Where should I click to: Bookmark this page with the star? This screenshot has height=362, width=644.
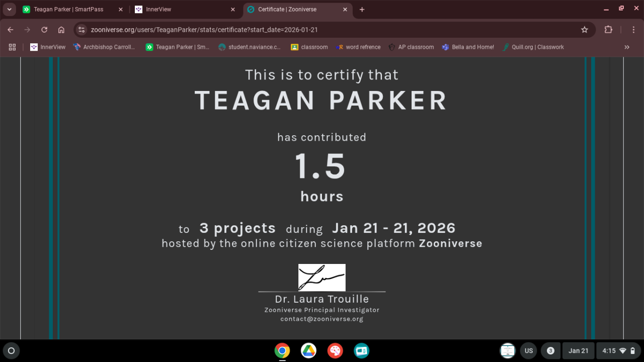pyautogui.click(x=585, y=30)
